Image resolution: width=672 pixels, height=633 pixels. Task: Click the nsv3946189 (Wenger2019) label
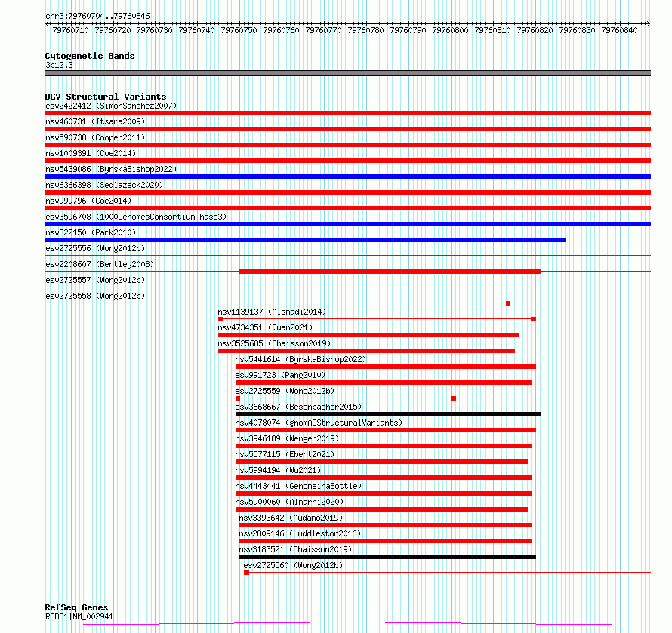pos(287,438)
